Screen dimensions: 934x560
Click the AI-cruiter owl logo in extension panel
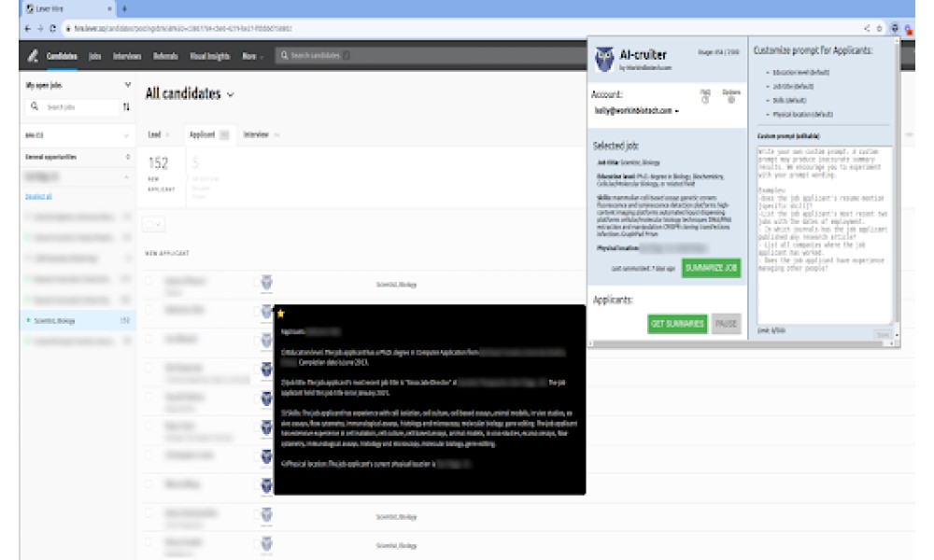[x=604, y=60]
